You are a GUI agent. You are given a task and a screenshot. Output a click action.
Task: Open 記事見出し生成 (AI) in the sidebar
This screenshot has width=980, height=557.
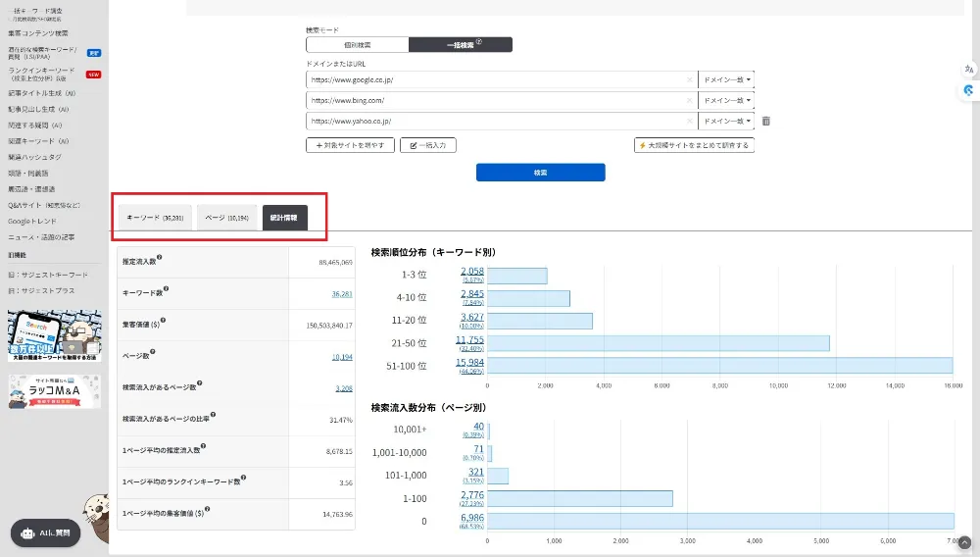(38, 110)
